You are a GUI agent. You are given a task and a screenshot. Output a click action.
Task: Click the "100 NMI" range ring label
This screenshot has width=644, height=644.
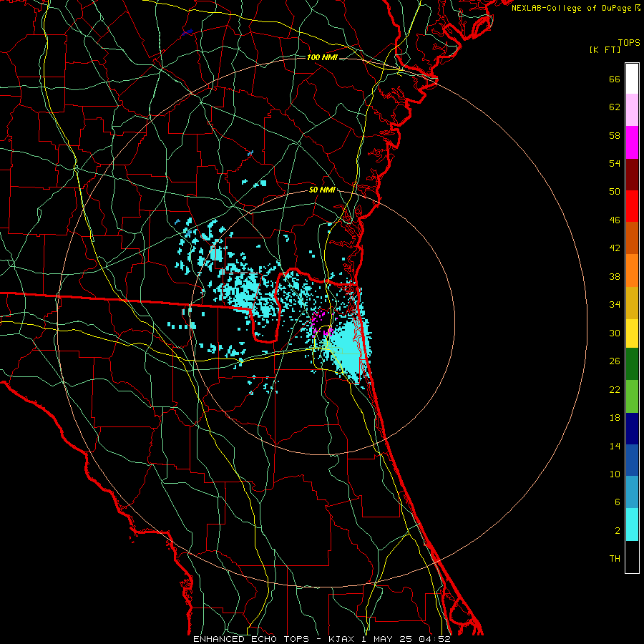(x=322, y=57)
